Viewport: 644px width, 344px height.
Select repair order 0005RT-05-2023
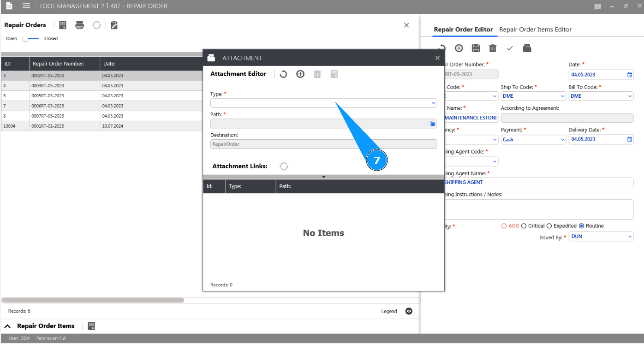coord(102,96)
